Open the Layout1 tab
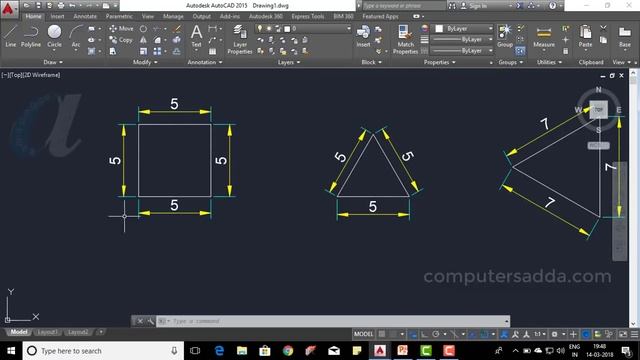This screenshot has width=640, height=360. [47, 332]
